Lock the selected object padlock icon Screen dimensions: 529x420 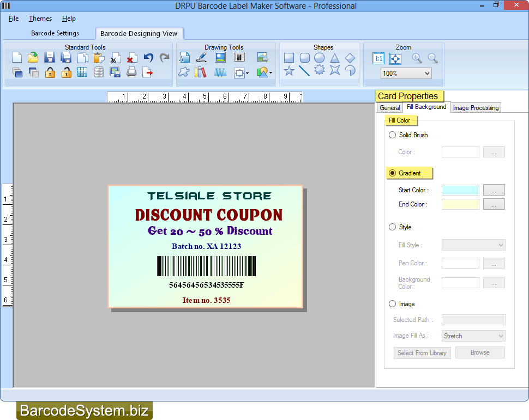(50, 72)
